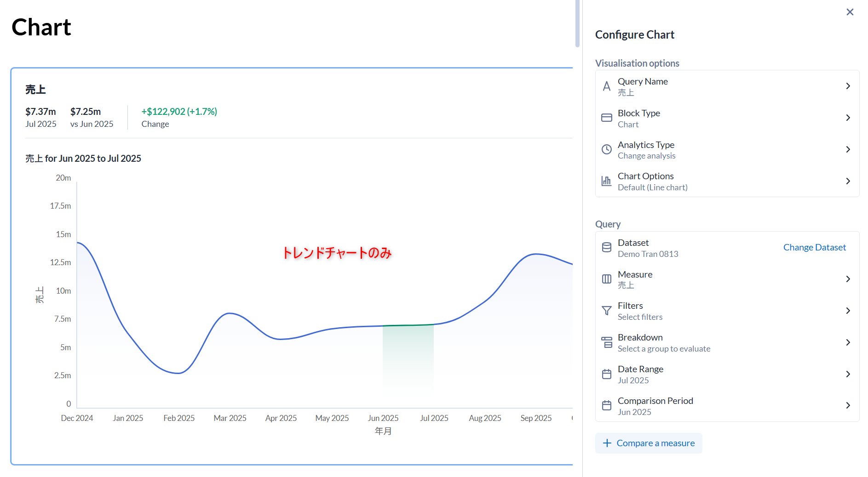
Task: Click the vertical scrollbar beside the chart
Action: (577, 24)
